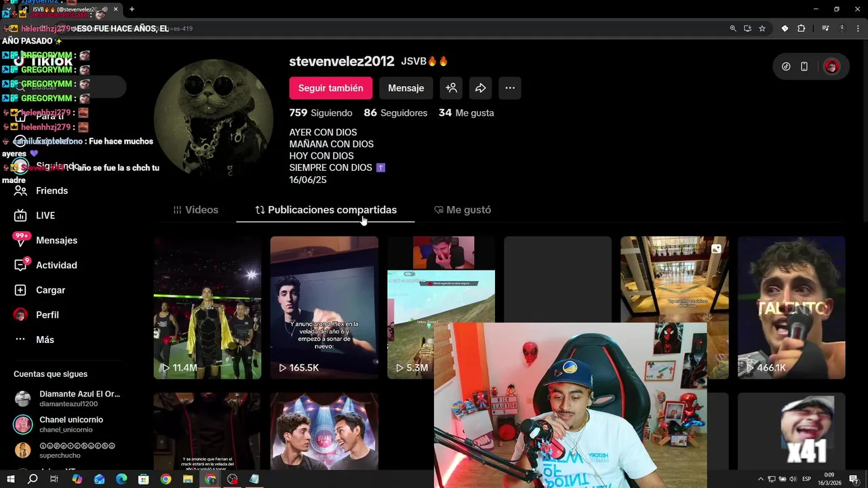Screen dimensions: 868x488
Task: Open the Task View taskbar icon
Action: tap(54, 479)
